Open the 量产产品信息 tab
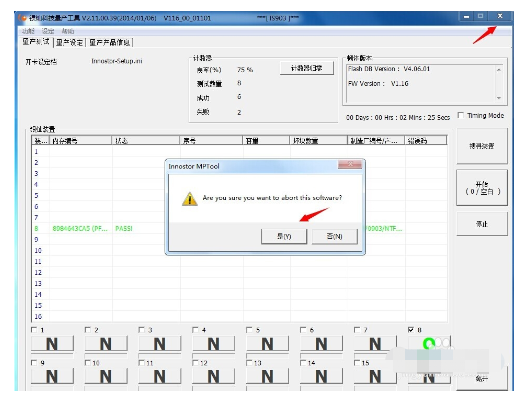This screenshot has height=399, width=523. pyautogui.click(x=109, y=42)
